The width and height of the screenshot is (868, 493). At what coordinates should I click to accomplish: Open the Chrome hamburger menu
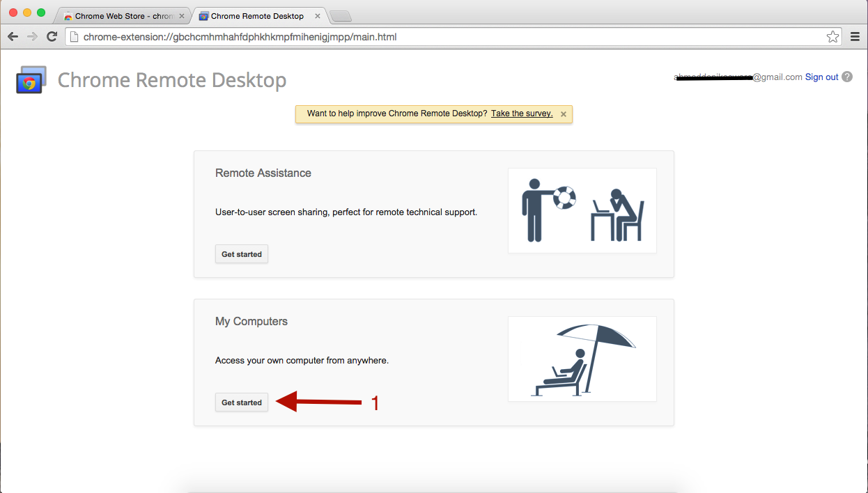point(855,37)
